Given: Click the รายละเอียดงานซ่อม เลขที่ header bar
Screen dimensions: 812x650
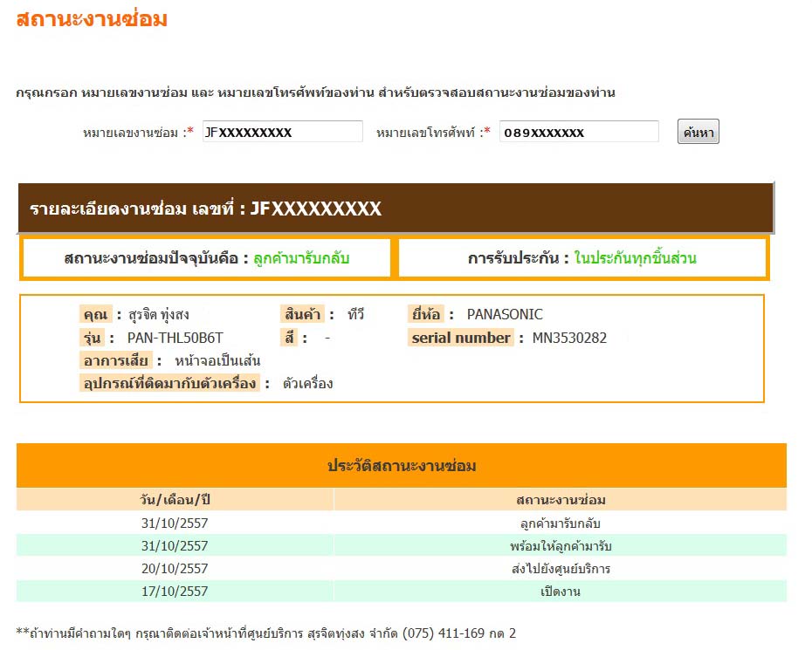Looking at the screenshot, I should [x=396, y=208].
